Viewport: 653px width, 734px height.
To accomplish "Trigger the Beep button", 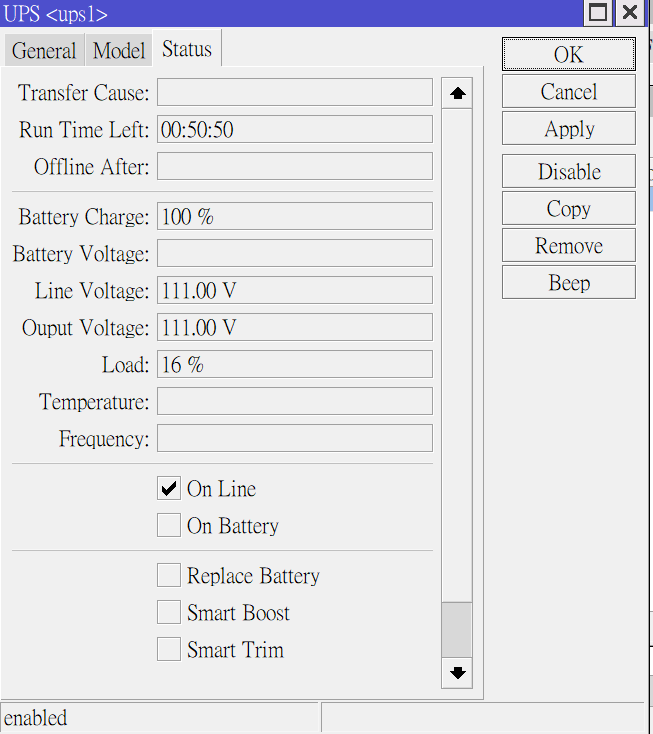I will point(569,282).
